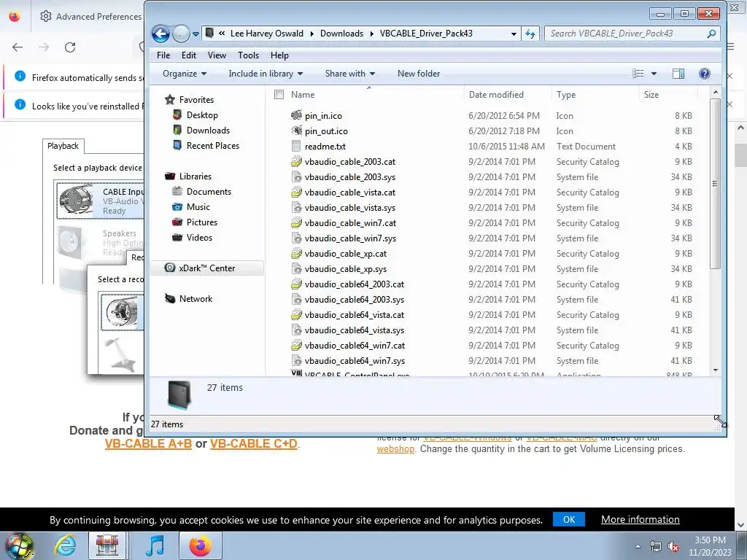The image size is (747, 560).
Task: Open the File menu
Action: tap(163, 55)
